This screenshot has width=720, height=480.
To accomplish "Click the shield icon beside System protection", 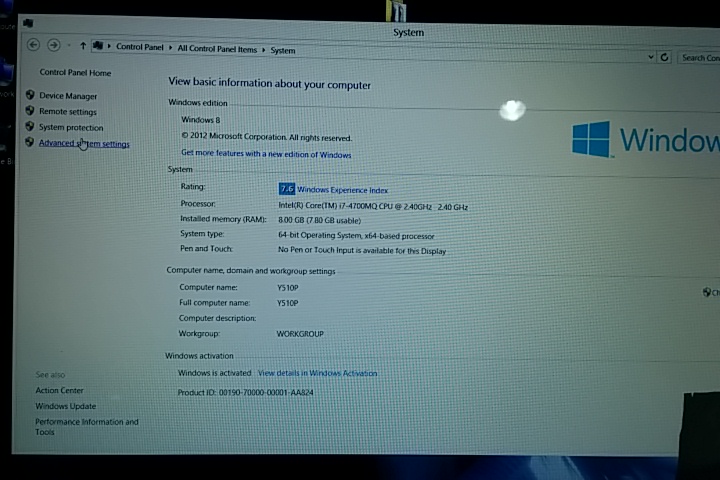I will (x=30, y=126).
